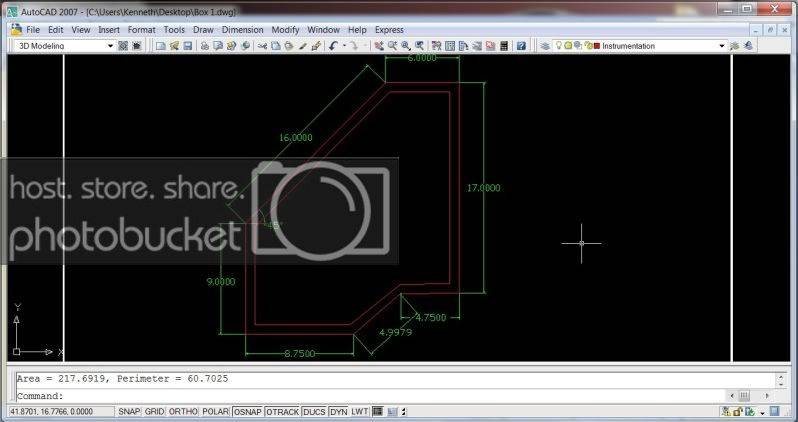Click the Publish icon

coord(231,46)
